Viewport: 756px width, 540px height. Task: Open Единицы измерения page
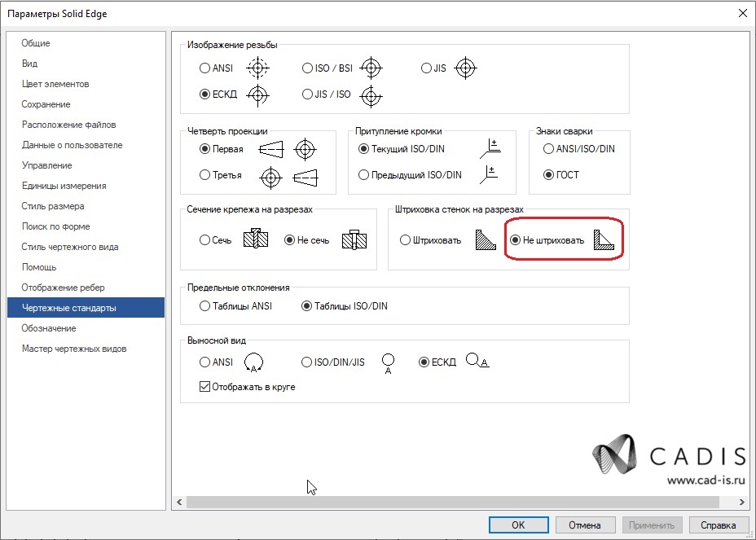[86, 186]
